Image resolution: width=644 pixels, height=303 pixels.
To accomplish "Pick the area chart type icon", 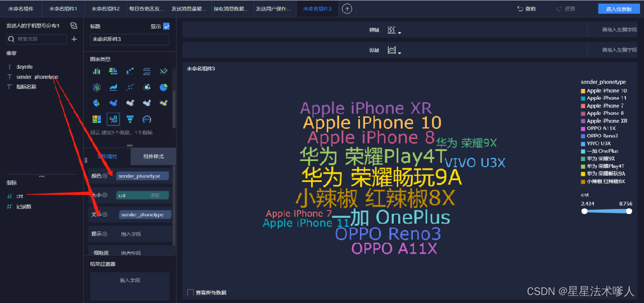I will 114,87.
